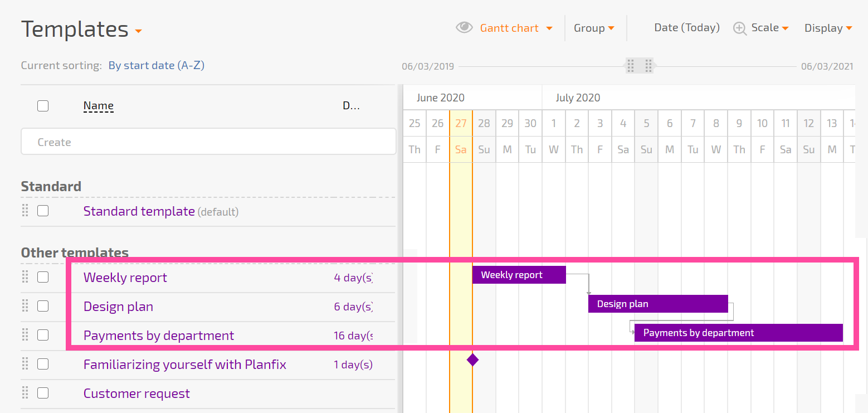Screen dimensions: 868x413
Task: Click left grip of the date range slider
Action: 631,66
